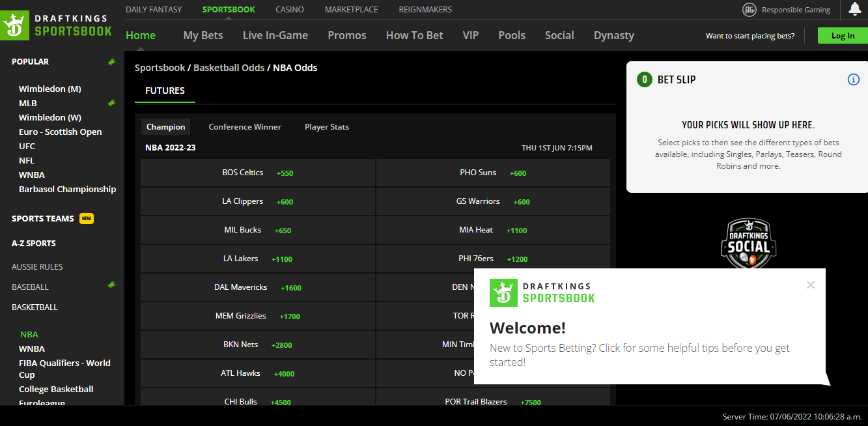This screenshot has height=426, width=868.
Task: Open UFC from sidebar
Action: (27, 146)
